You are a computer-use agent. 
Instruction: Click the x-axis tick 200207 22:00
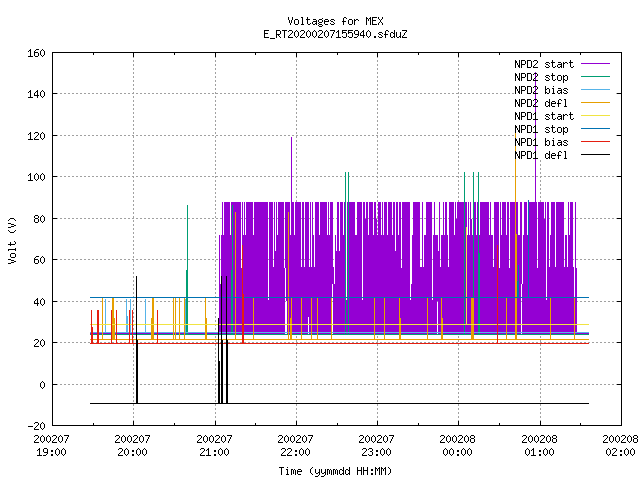click(296, 446)
